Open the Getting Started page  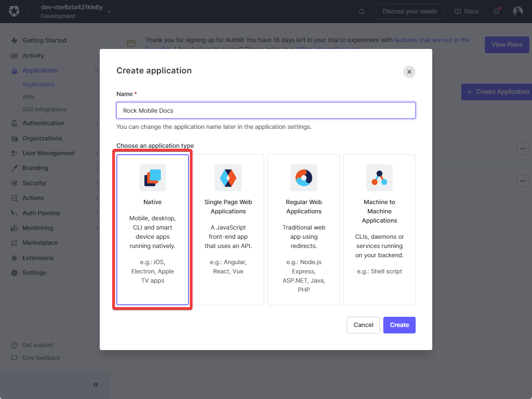[44, 40]
